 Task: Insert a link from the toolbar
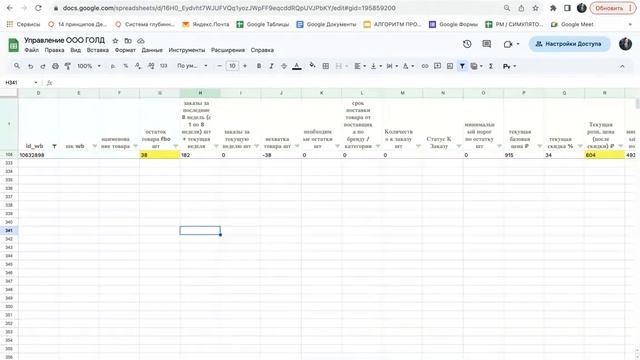[x=425, y=66]
